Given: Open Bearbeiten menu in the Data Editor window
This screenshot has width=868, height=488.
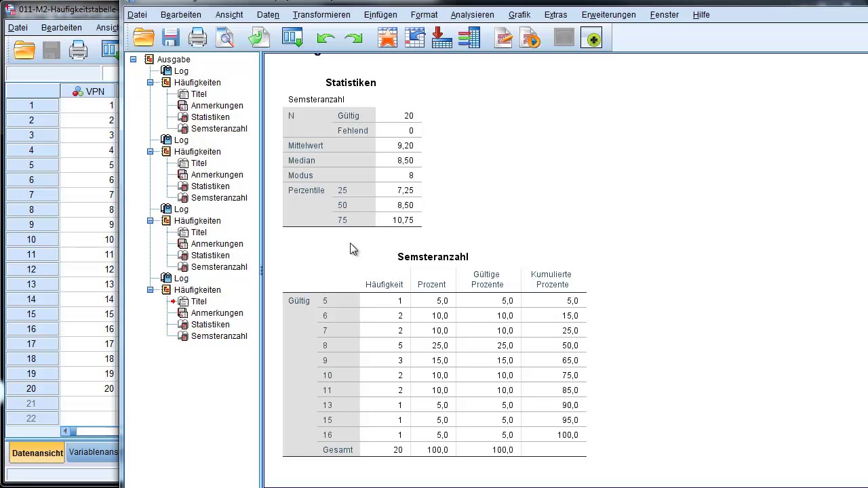Looking at the screenshot, I should tap(61, 28).
